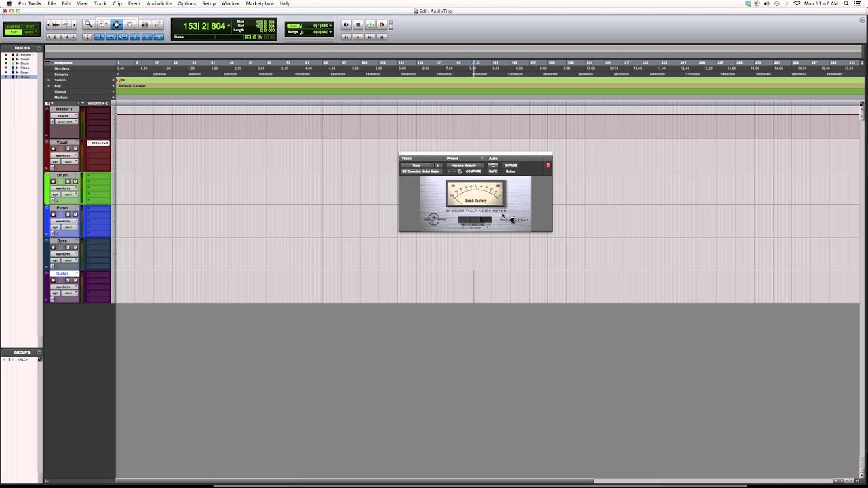Click the audio zoom waveform icon
Screen dimensions: 868x488
coord(56,24)
